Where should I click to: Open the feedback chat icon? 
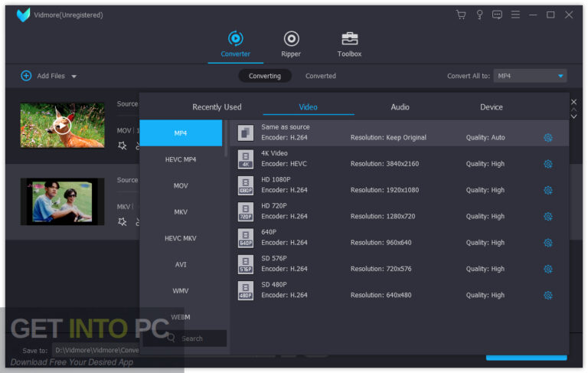tap(497, 15)
